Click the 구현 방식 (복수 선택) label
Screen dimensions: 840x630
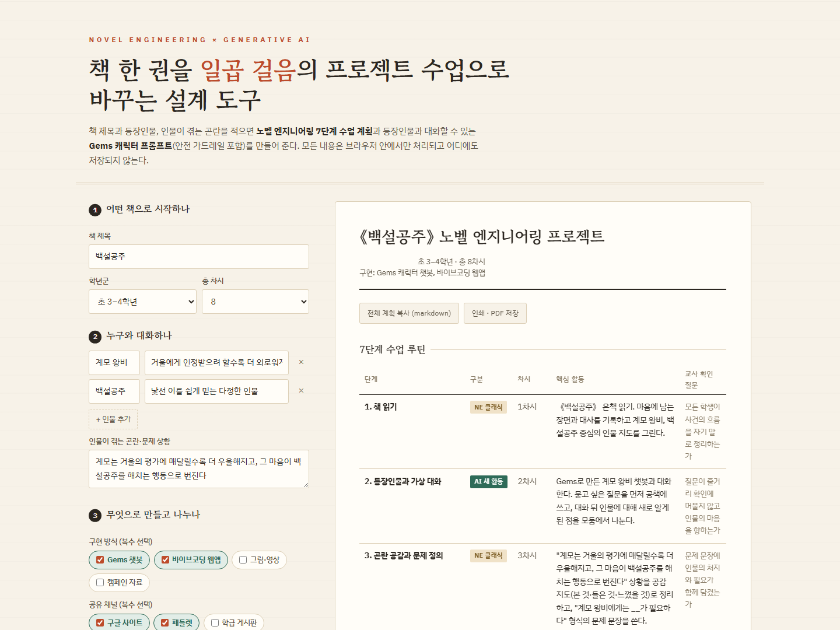(x=121, y=542)
